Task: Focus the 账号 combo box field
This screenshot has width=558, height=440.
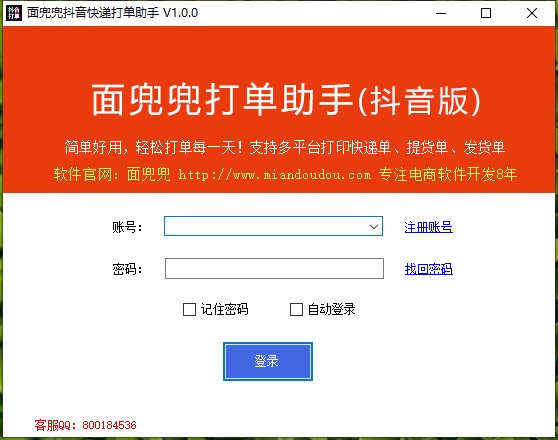Action: point(273,226)
